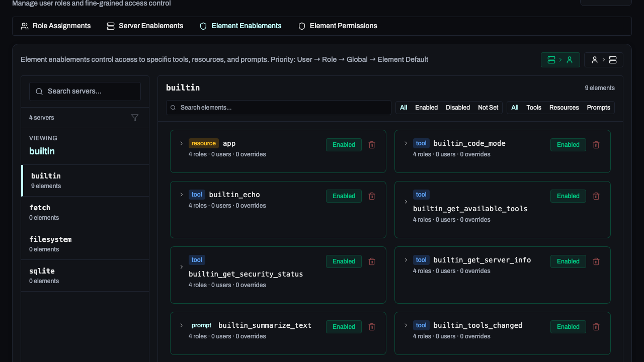Switch to Element Permissions tab

click(338, 26)
